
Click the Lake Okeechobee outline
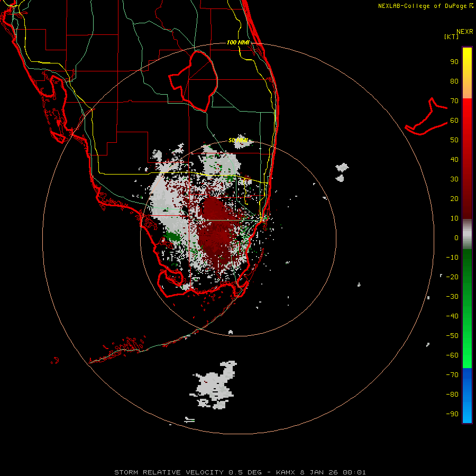194,80
